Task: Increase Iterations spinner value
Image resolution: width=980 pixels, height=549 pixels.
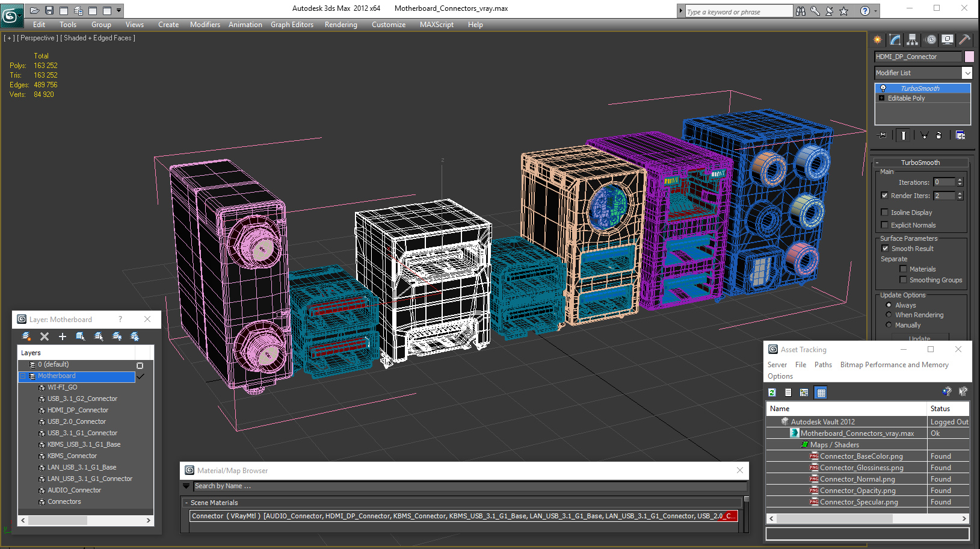Action: click(960, 180)
